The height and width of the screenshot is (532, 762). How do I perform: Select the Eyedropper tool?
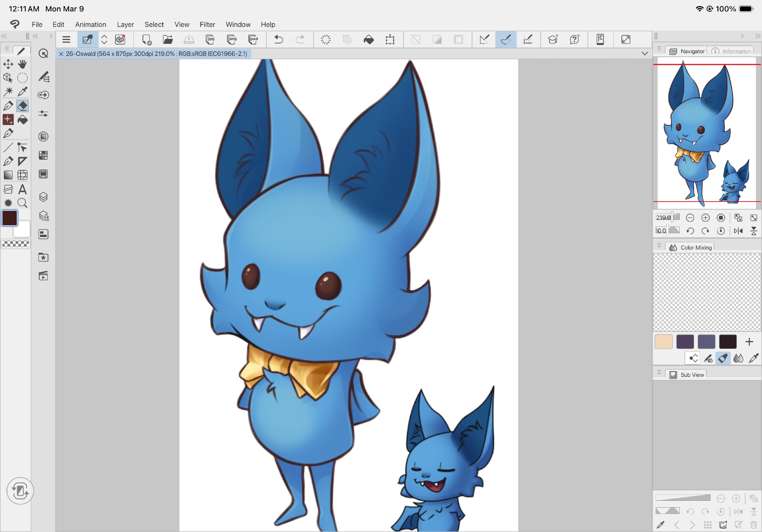pyautogui.click(x=22, y=91)
